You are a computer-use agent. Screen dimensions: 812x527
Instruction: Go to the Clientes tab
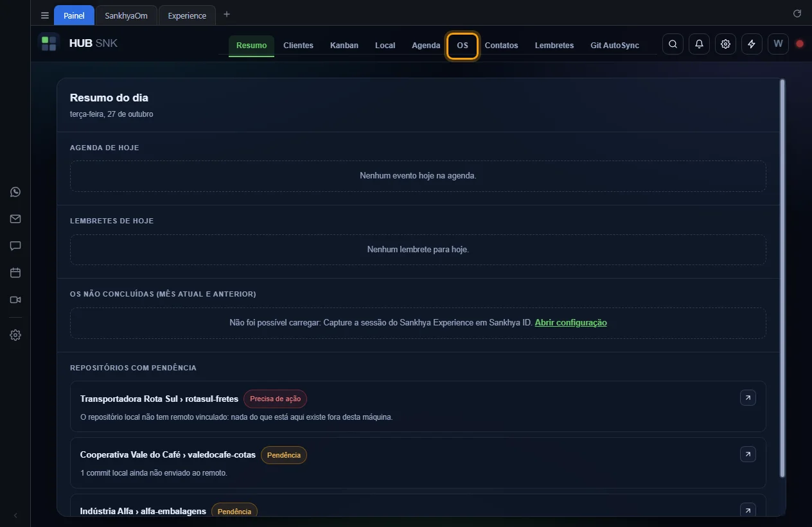pos(298,46)
